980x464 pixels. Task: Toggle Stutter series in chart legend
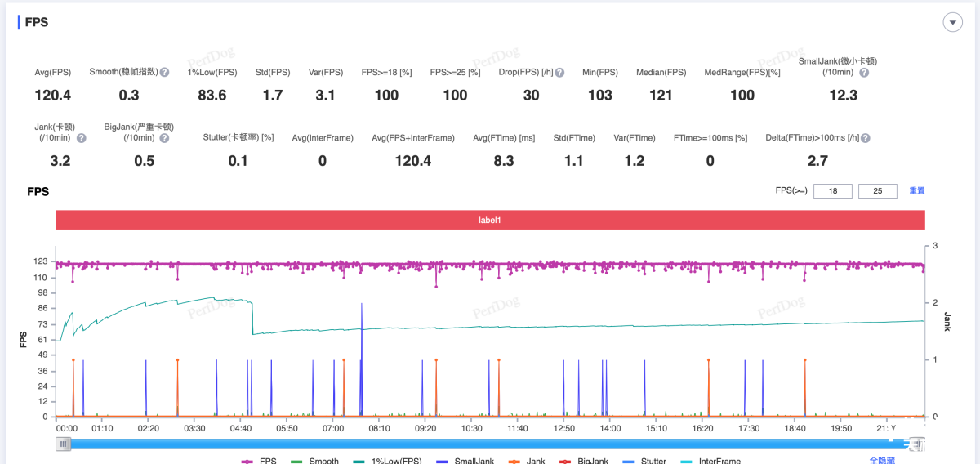(644, 461)
